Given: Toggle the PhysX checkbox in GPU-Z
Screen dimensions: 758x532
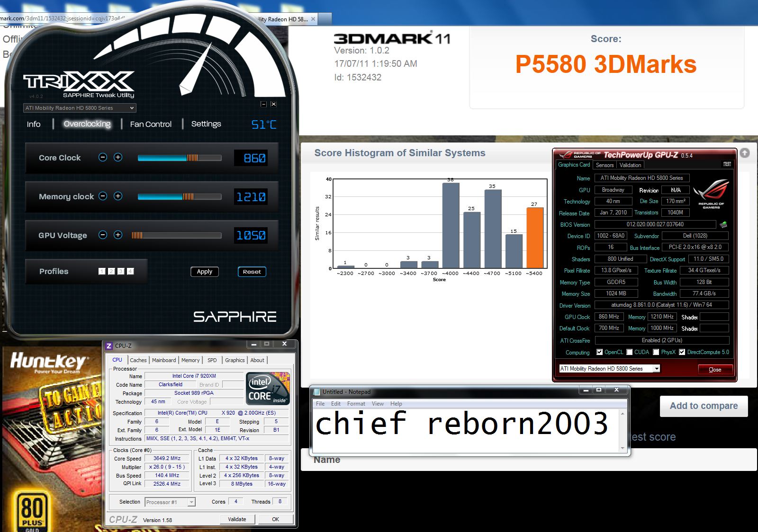Looking at the screenshot, I should [x=656, y=352].
